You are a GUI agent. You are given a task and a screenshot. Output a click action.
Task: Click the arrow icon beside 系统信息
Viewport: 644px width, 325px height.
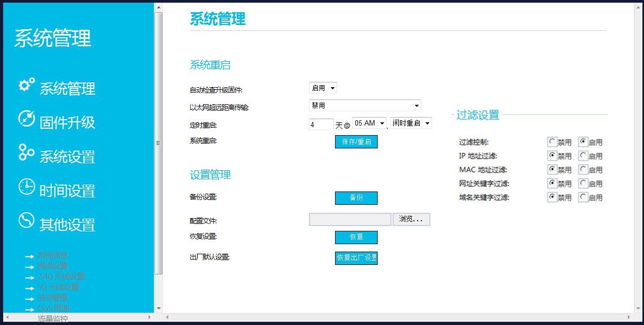[30, 256]
